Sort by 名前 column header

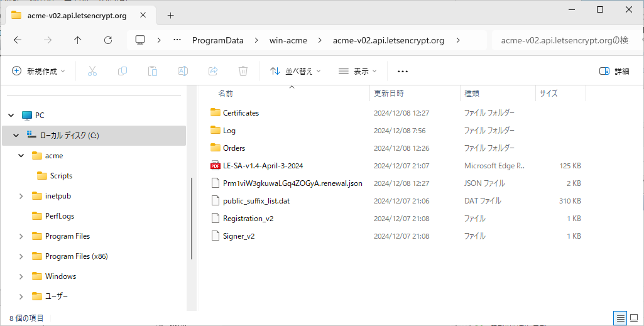pos(226,94)
